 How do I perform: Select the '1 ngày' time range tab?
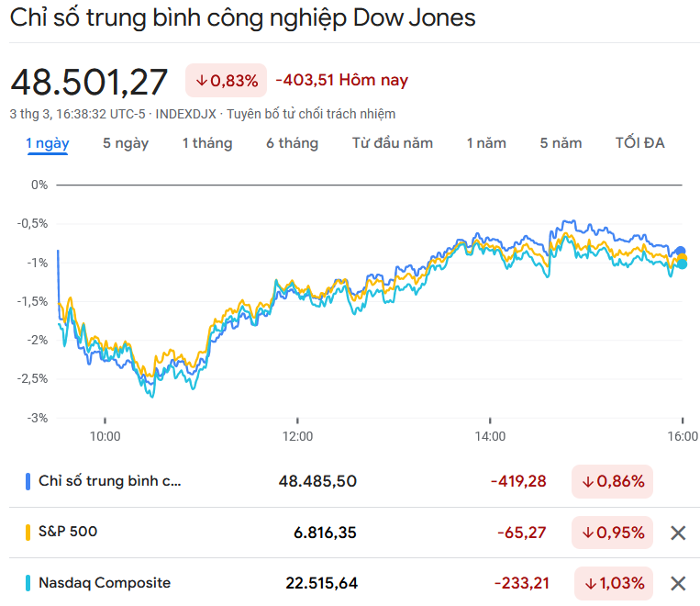coord(47,143)
